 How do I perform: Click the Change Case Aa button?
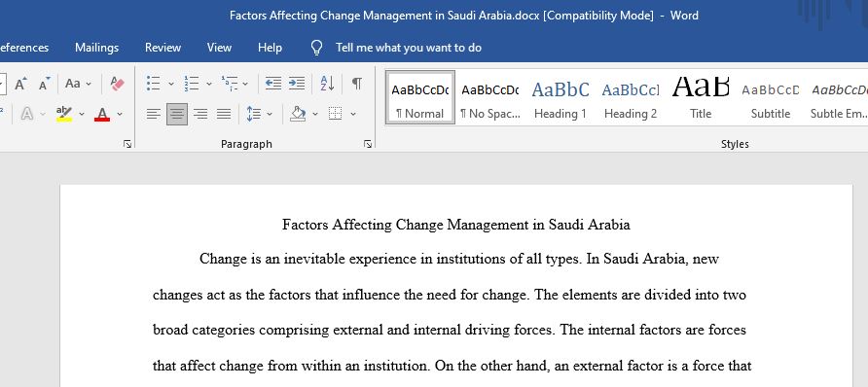click(x=73, y=84)
